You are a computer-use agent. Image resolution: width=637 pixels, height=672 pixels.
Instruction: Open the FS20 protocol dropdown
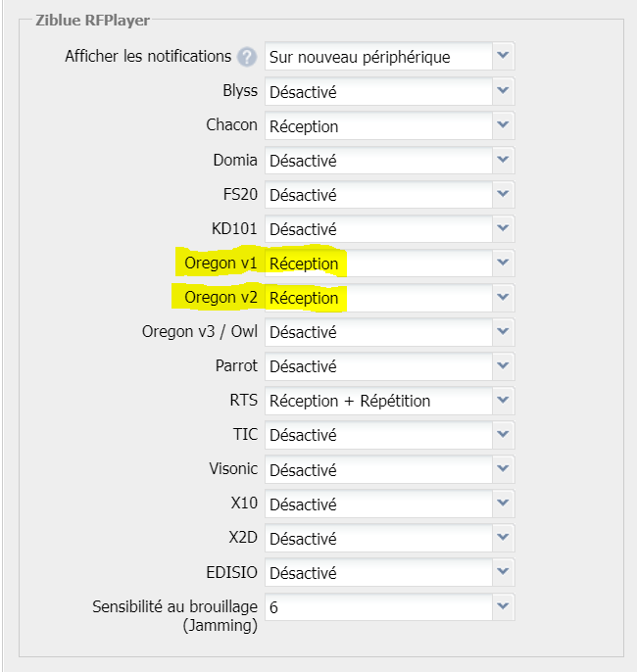503,194
